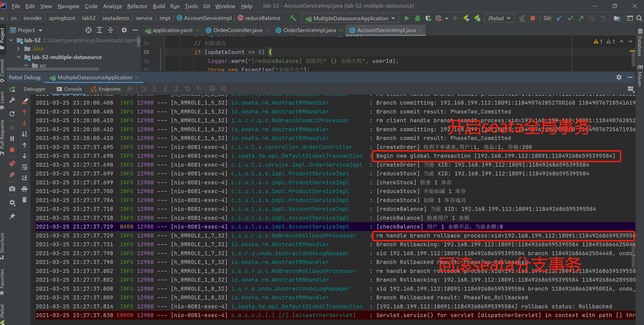Pause program icon in debug sidebar
Screen dimensions: 644x325
[12, 138]
